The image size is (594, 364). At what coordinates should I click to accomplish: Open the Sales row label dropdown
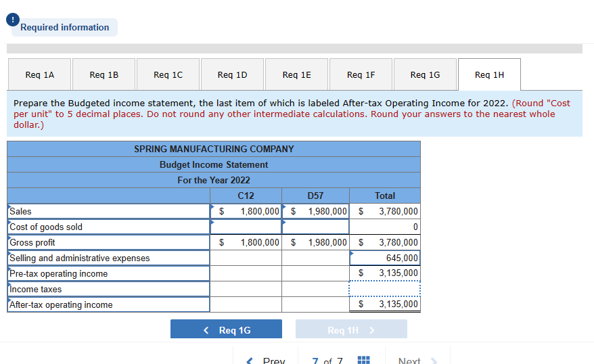click(108, 211)
